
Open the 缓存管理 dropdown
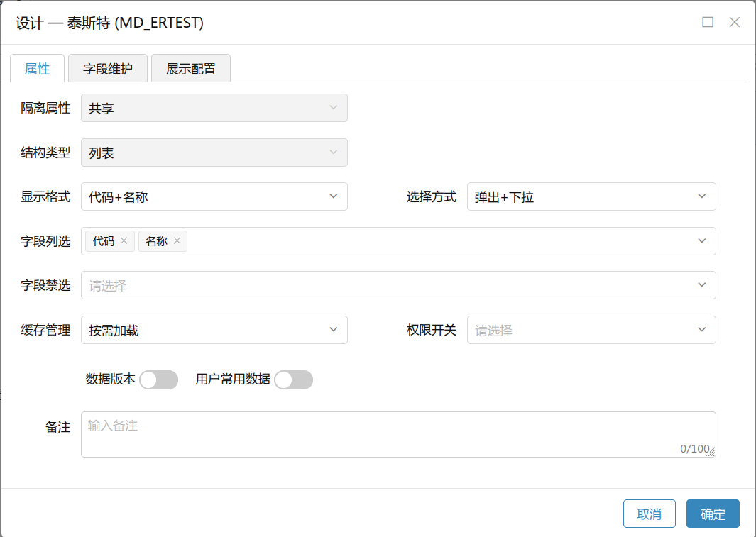tap(214, 330)
